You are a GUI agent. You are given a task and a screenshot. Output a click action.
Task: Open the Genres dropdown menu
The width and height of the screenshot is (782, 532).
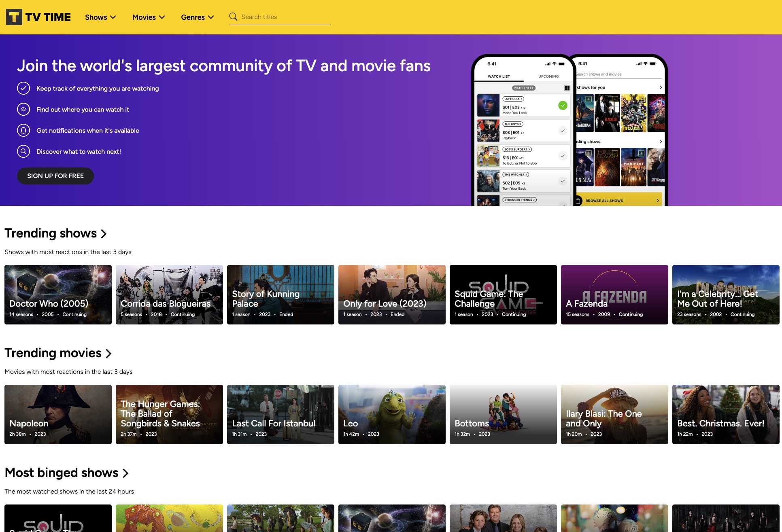tap(197, 17)
